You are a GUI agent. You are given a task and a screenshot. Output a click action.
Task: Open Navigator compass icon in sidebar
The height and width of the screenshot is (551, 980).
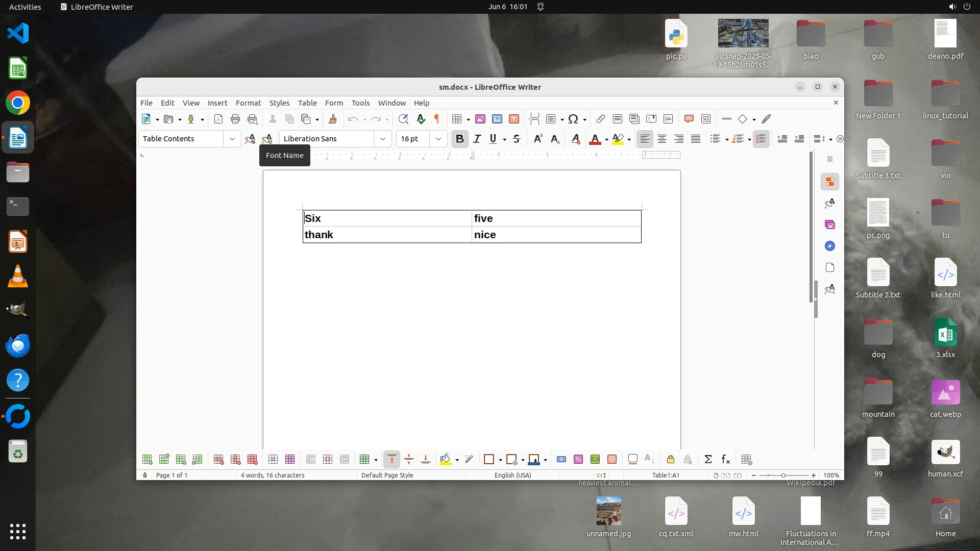click(x=829, y=246)
